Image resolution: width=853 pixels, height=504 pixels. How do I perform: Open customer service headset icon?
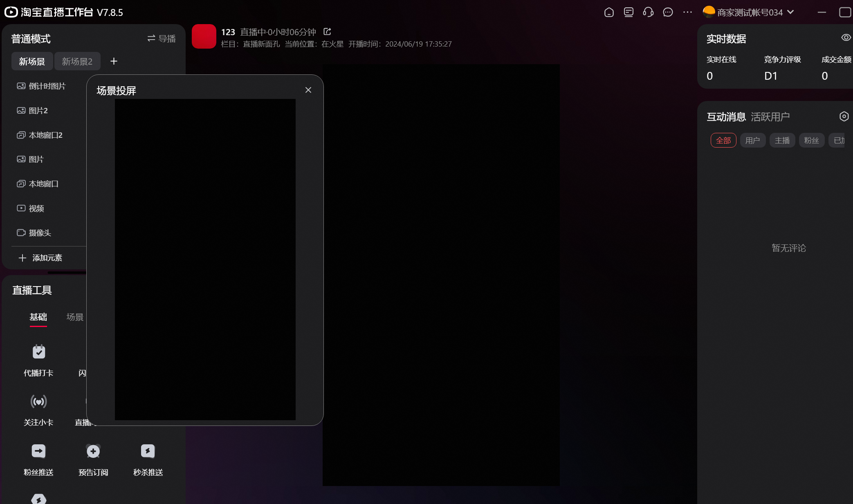tap(648, 12)
